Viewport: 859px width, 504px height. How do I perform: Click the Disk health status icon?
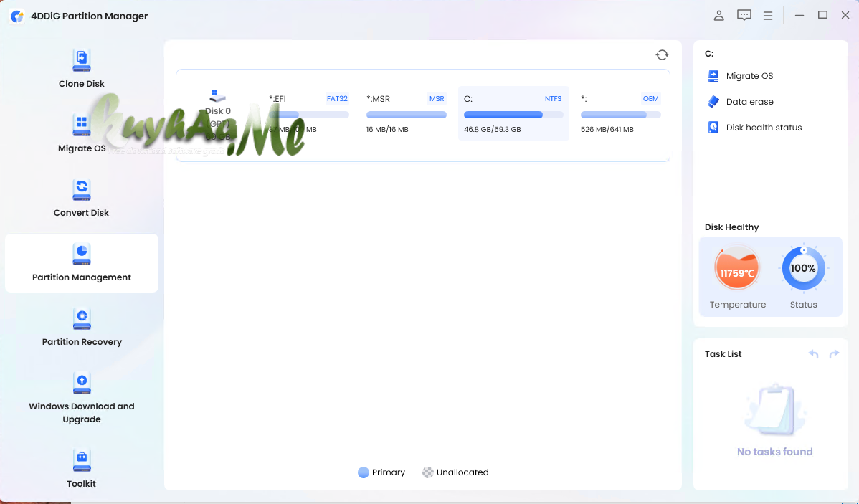click(713, 128)
